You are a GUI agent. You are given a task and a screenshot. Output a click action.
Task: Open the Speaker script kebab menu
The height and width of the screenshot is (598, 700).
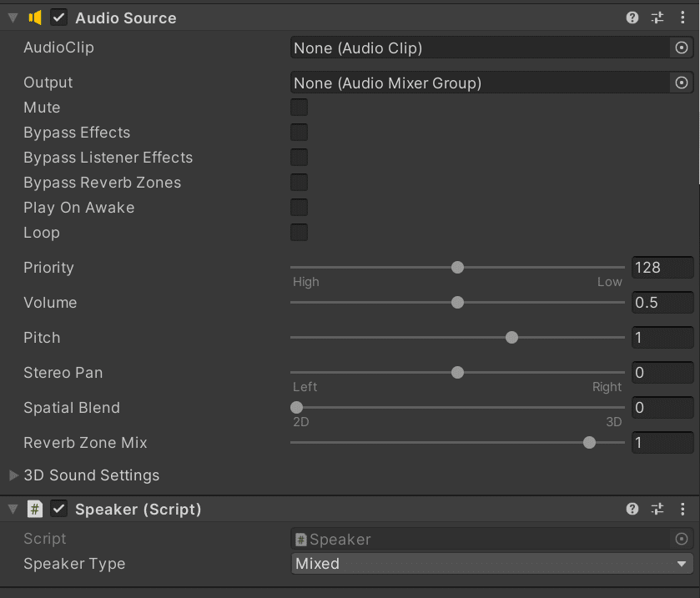(x=682, y=508)
